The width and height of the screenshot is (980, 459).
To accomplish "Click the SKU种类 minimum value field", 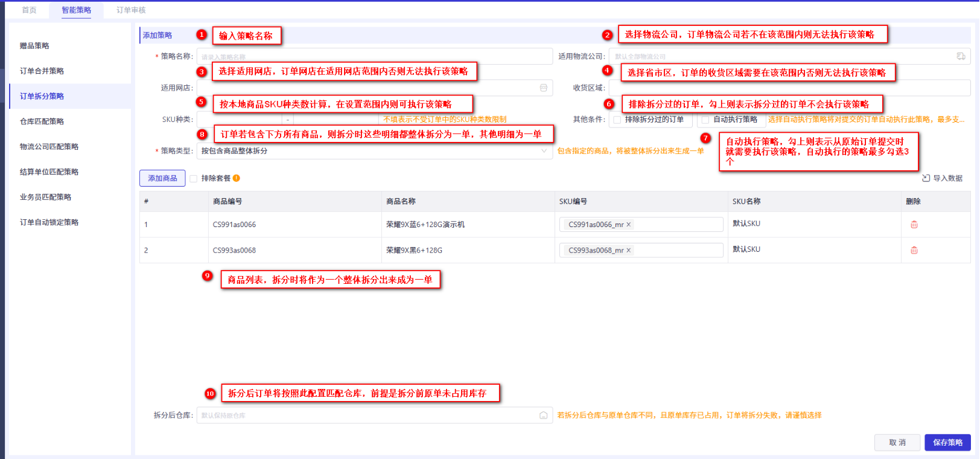I will [x=240, y=120].
